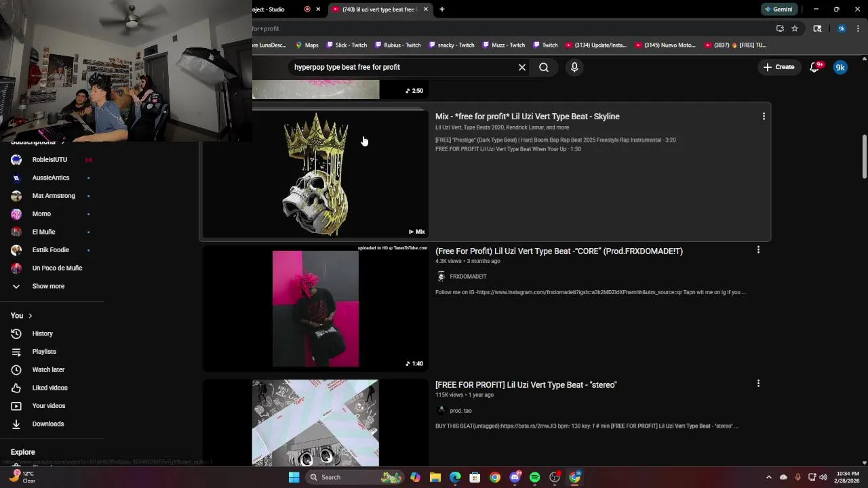868x488 pixels.
Task: Click the gold crowned skull mix thumbnail
Action: (315, 174)
